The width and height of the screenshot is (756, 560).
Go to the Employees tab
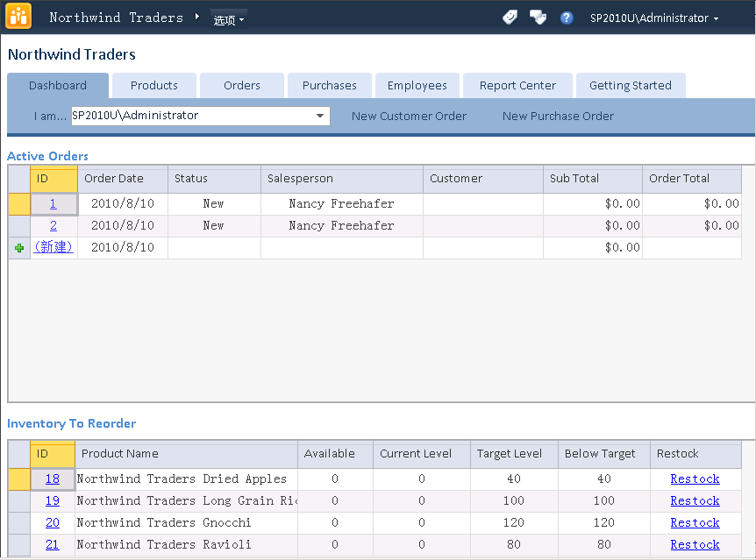click(417, 85)
